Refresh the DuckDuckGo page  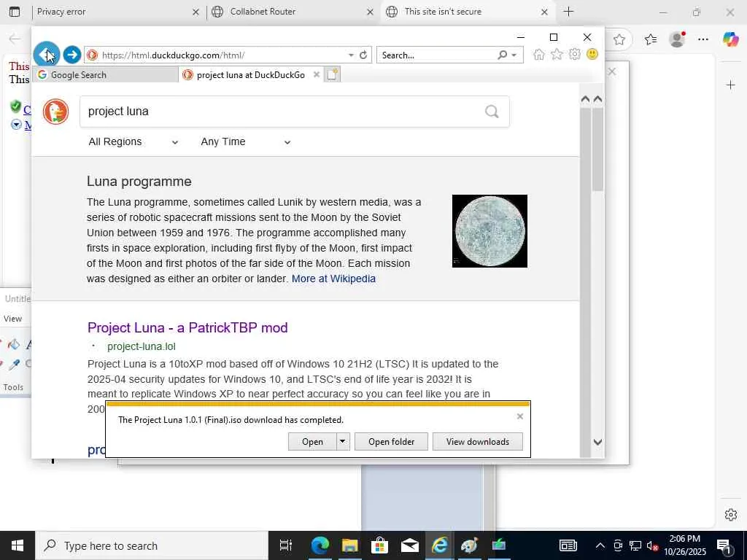[363, 55]
